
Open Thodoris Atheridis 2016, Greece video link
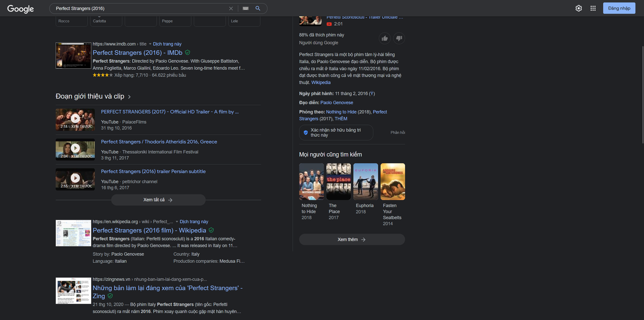click(x=159, y=142)
